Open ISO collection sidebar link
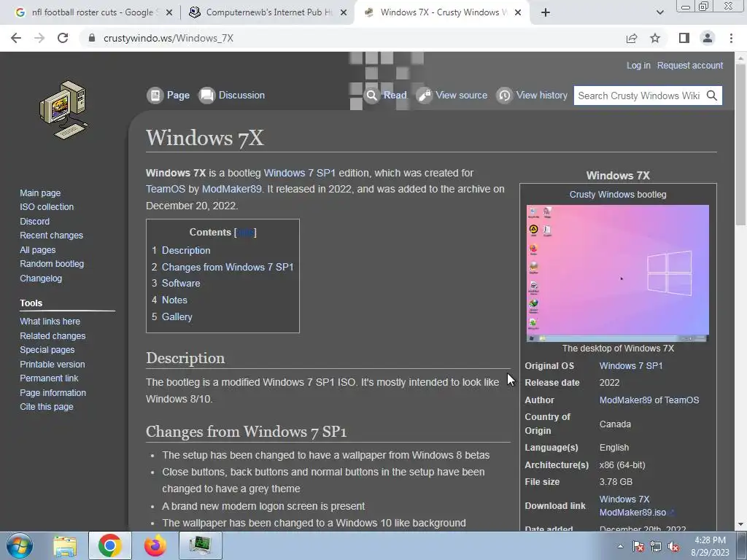This screenshot has width=747, height=560. (x=47, y=206)
